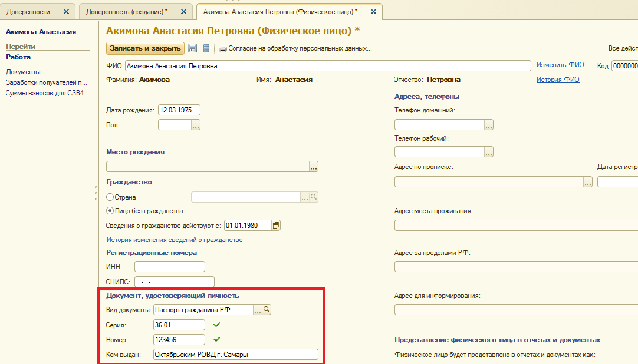638x364 pixels.
Task: Click the Изменить ФИО link
Action: click(560, 65)
